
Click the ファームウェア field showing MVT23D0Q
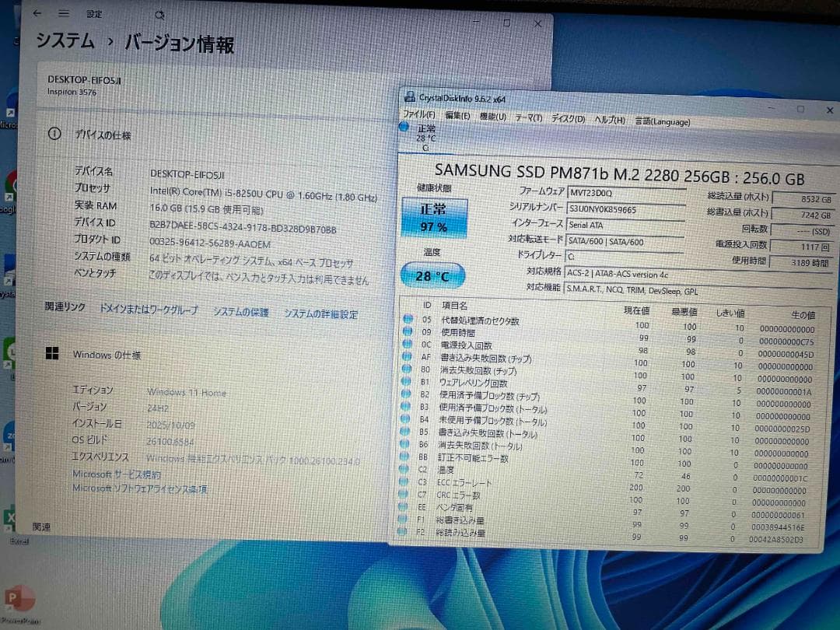(625, 193)
